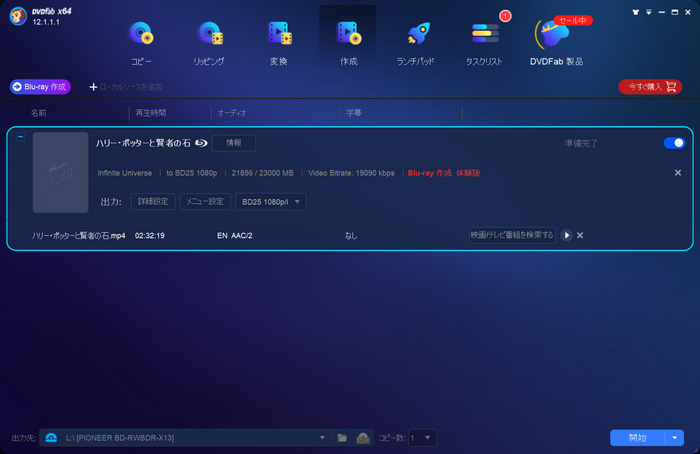Viewport: 700px width, 454px height.
Task: Click 21856 / 23000 MB size text
Action: click(x=262, y=173)
